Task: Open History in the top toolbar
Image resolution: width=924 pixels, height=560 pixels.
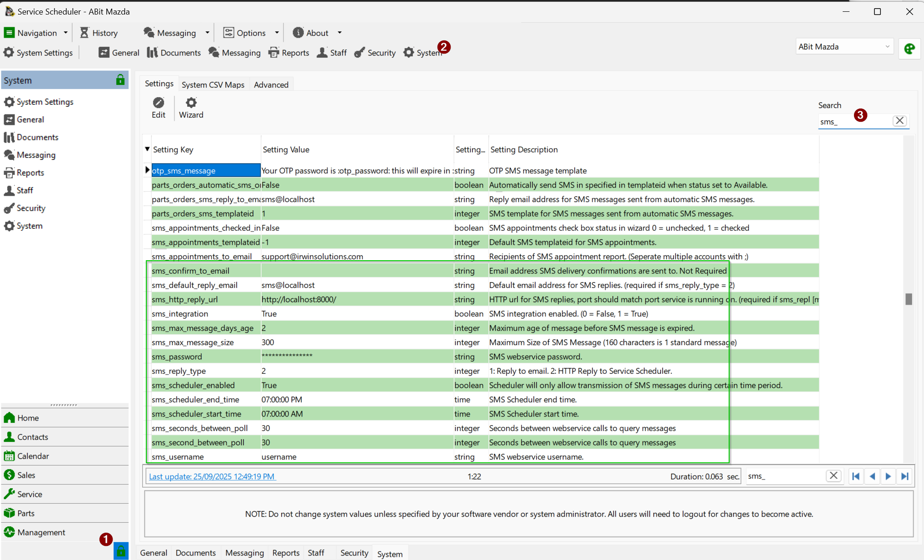Action: point(99,33)
